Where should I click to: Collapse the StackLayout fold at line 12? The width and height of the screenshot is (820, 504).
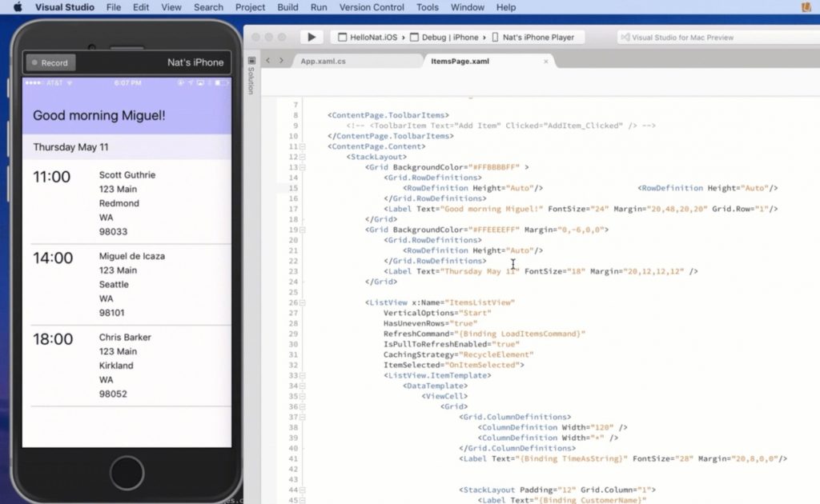coord(303,158)
